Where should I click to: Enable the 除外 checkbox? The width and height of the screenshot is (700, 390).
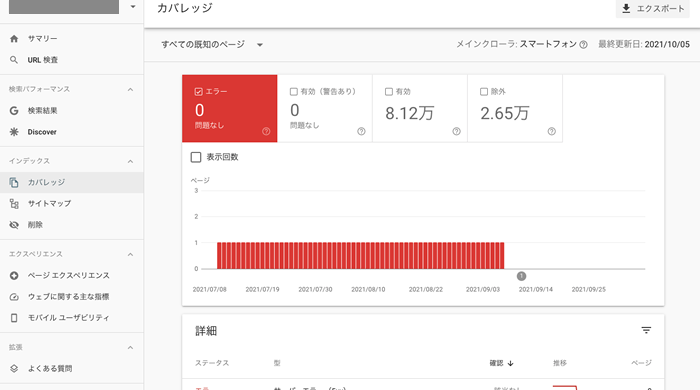(483, 91)
